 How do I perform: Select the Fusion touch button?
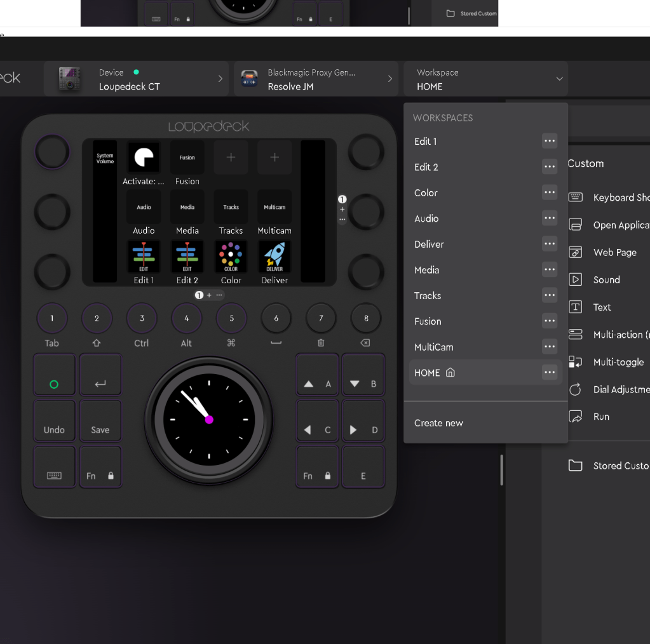(187, 158)
